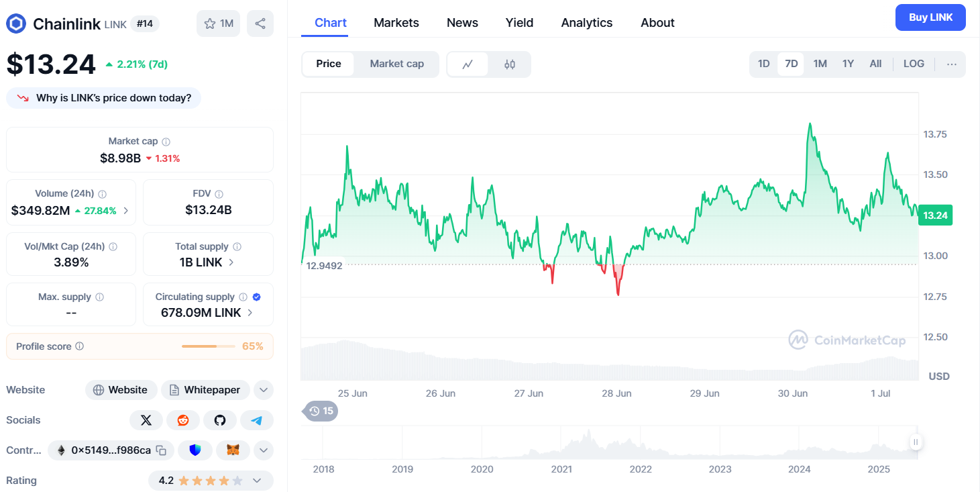Switch to candlestick chart icon
Image resolution: width=980 pixels, height=492 pixels.
coord(510,64)
